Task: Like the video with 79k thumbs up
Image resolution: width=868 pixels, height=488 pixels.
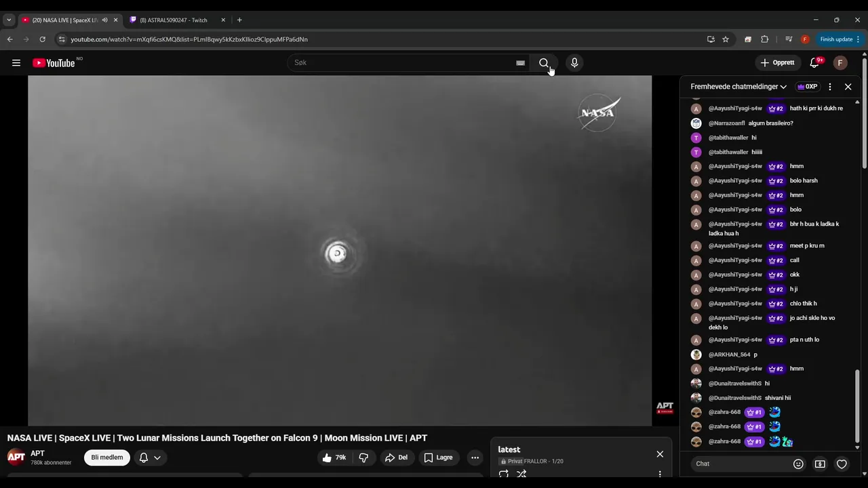Action: pyautogui.click(x=334, y=457)
